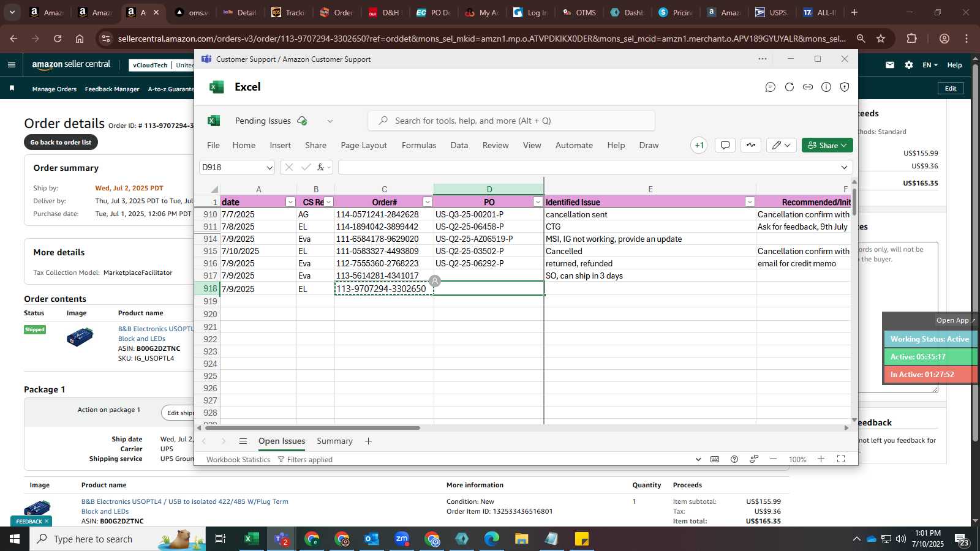
Task: Open Teams from the Windows taskbar
Action: point(282,539)
